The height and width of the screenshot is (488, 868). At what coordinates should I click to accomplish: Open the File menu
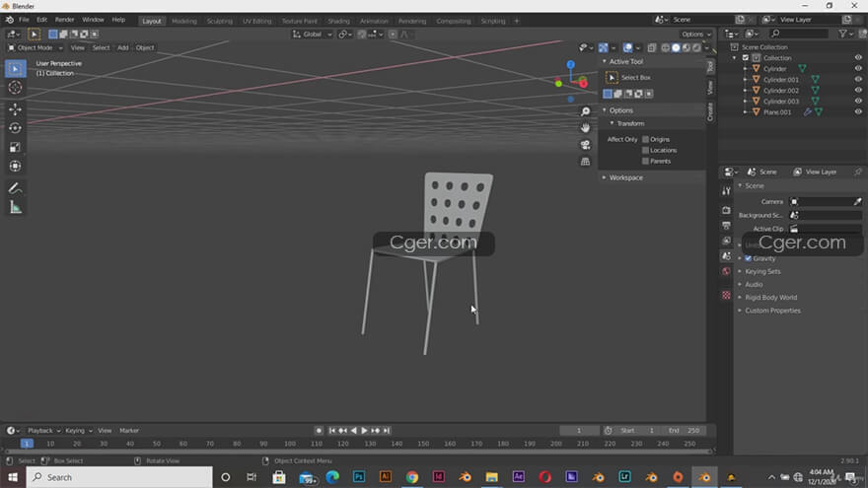click(24, 20)
